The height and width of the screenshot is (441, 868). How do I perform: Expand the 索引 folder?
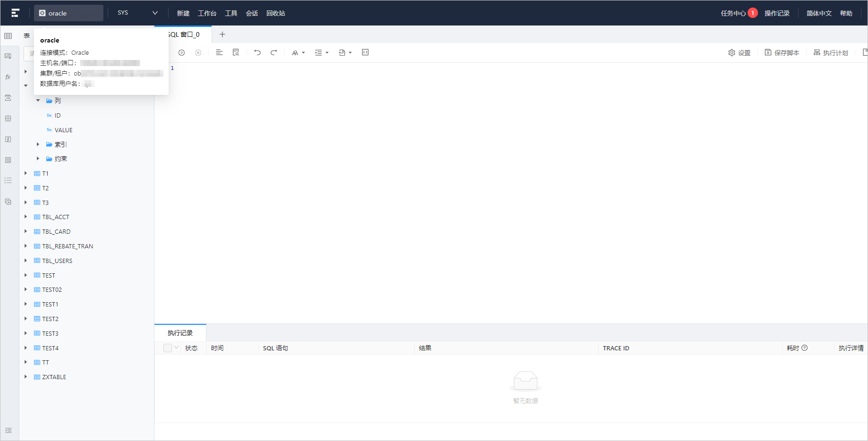tap(38, 144)
